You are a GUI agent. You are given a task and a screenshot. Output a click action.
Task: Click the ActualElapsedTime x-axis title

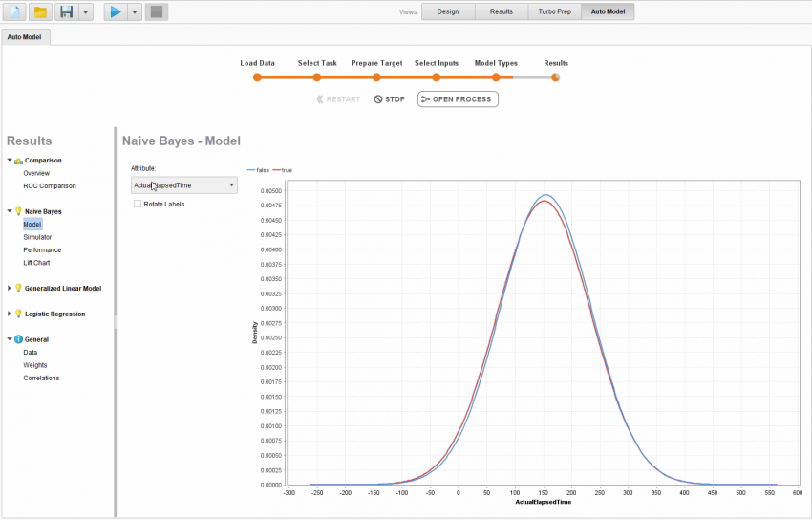pyautogui.click(x=544, y=502)
